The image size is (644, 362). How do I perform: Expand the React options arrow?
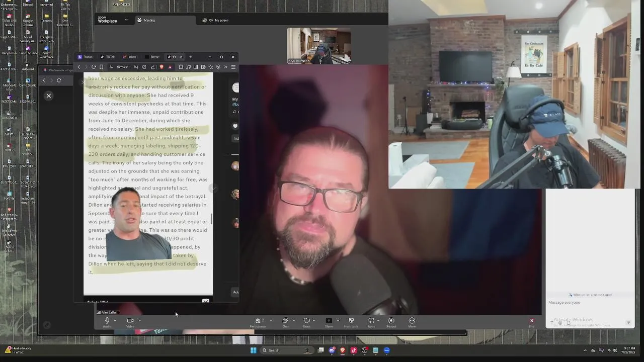click(x=313, y=321)
